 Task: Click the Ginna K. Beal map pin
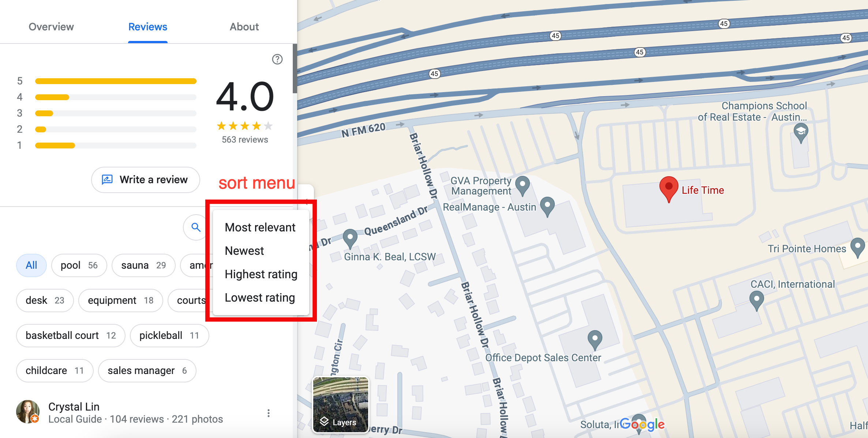[x=350, y=238]
